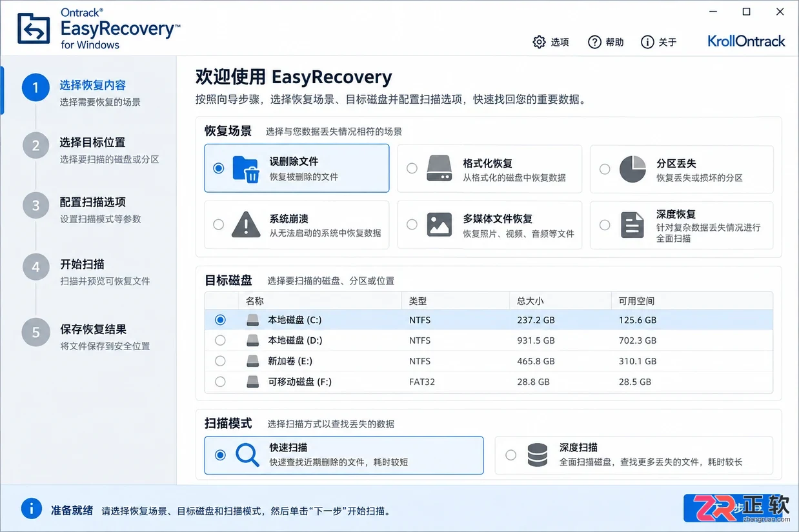Click the drive icon for 本地磁盘 (C:)

point(252,320)
